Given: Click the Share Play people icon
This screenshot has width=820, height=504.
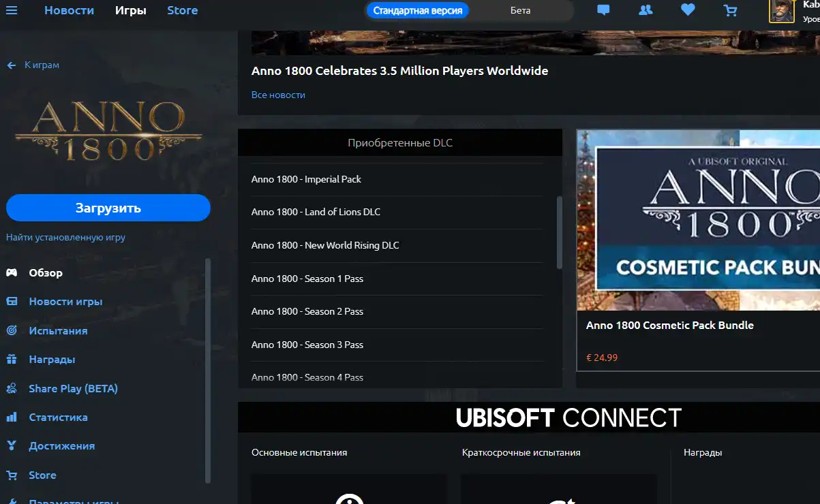Looking at the screenshot, I should tap(12, 388).
